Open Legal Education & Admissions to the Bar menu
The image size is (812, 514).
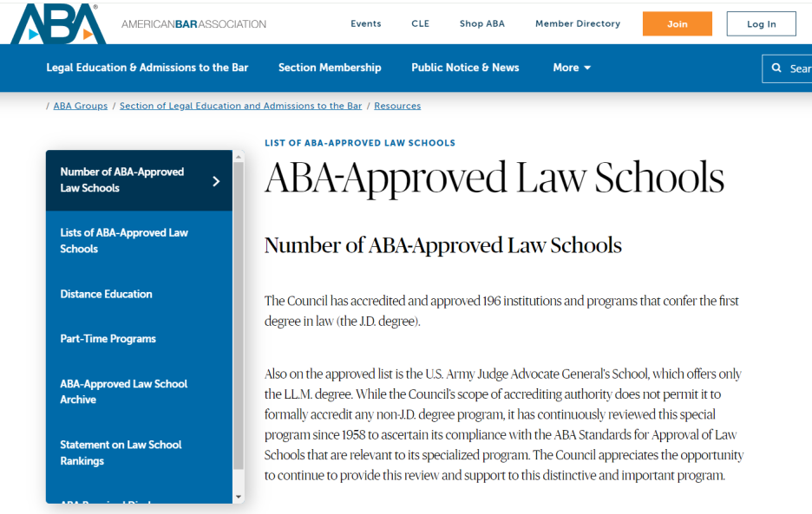[x=147, y=68]
